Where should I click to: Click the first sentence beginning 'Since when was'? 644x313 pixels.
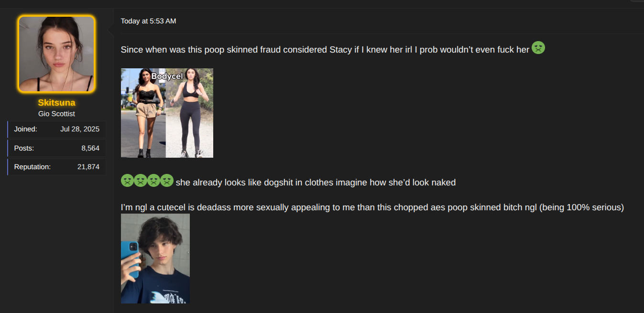325,50
